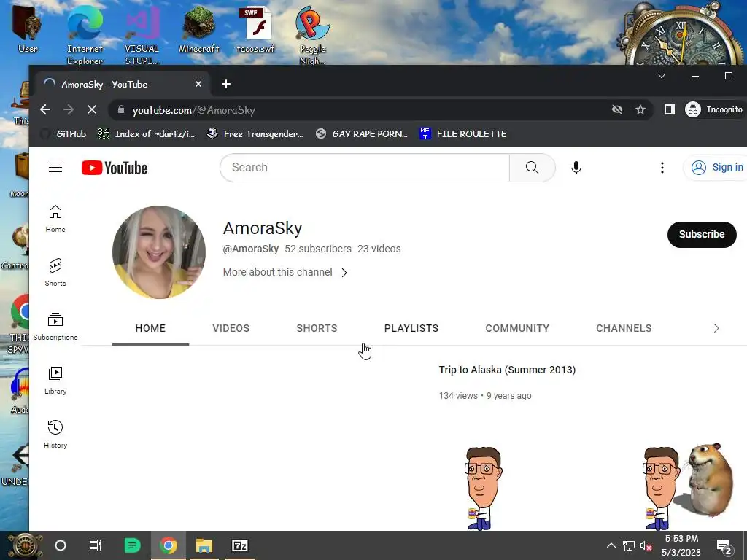747x560 pixels.
Task: Activate voice search microphone
Action: pos(576,168)
